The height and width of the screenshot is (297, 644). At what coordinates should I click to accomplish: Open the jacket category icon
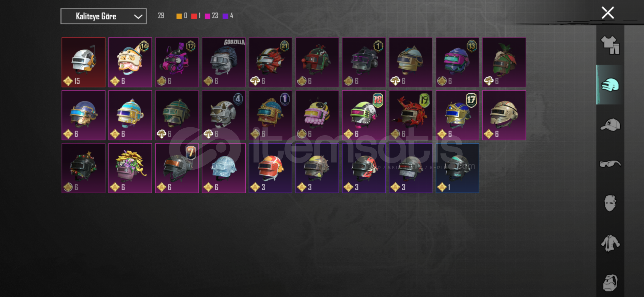tap(610, 243)
